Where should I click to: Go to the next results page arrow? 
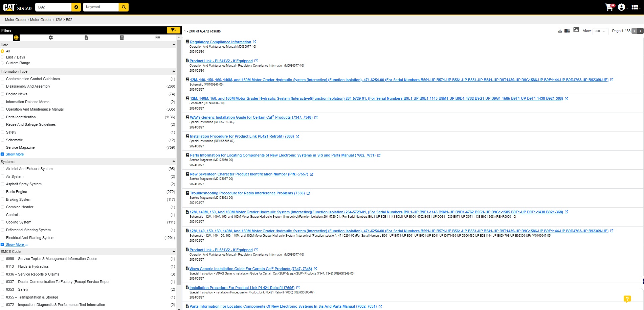click(640, 31)
